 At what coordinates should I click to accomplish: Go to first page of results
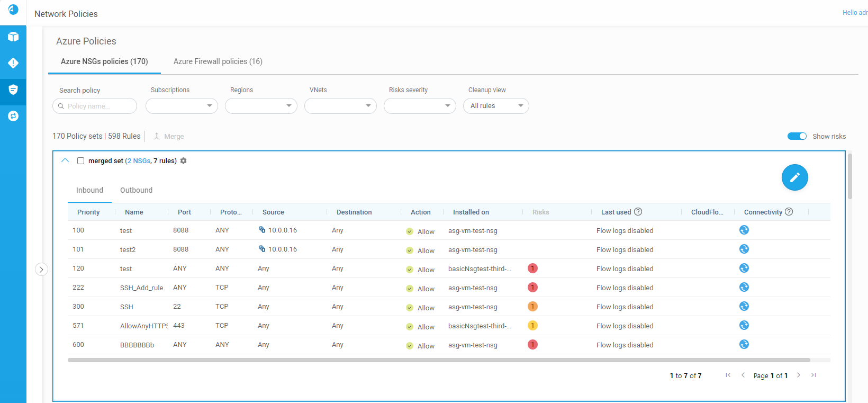[x=728, y=375]
